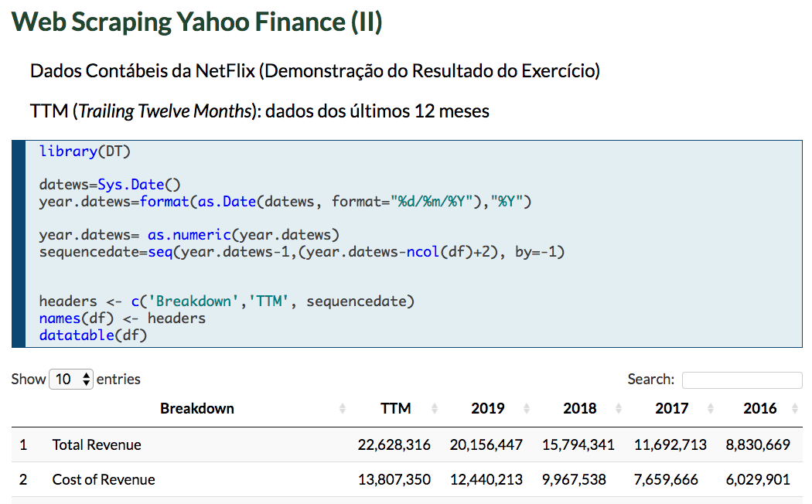Image resolution: width=812 pixels, height=504 pixels.
Task: Click the 2019 value 20,156,447
Action: coord(486,445)
